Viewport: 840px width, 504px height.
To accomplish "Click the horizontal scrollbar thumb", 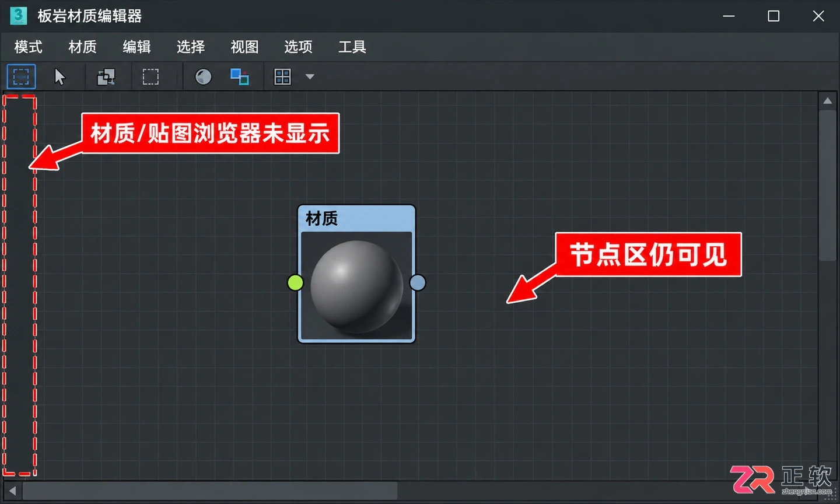I will point(210,491).
